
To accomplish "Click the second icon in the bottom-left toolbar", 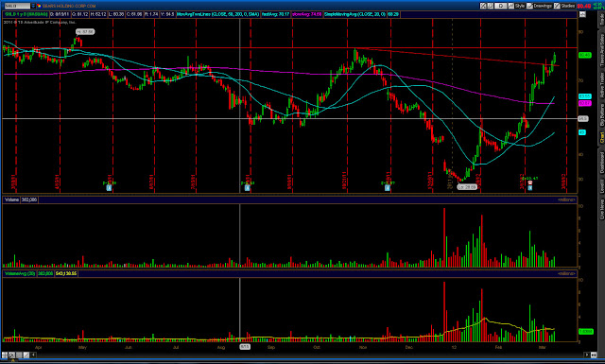I will coord(12,355).
